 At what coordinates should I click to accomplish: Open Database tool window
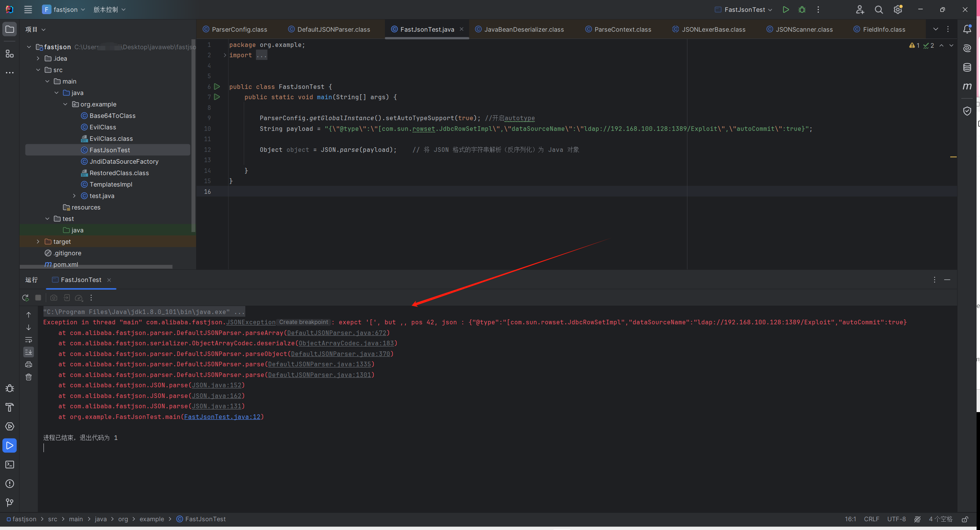(967, 68)
